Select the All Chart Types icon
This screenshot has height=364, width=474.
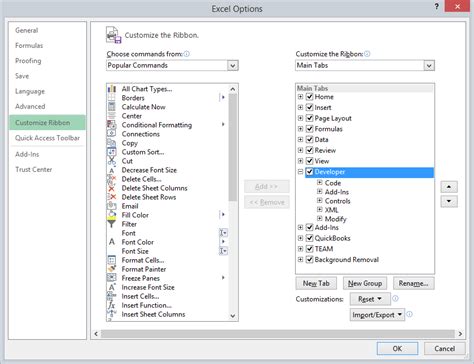click(x=112, y=89)
